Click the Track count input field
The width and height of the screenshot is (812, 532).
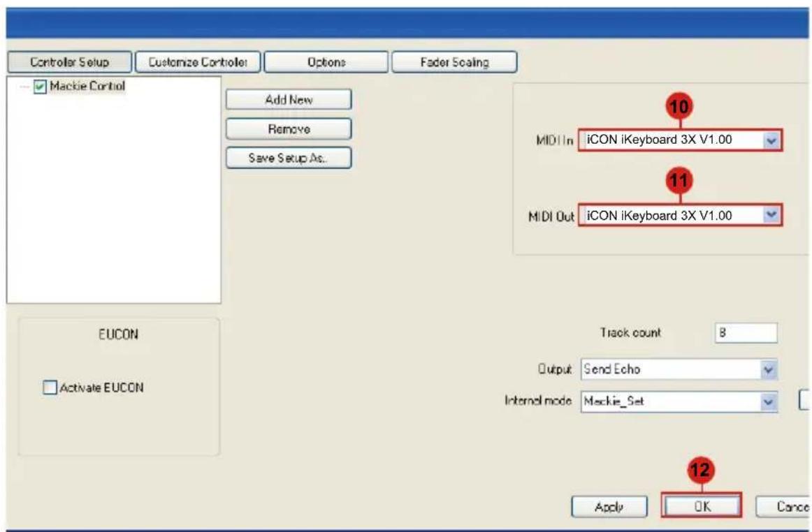click(x=746, y=333)
